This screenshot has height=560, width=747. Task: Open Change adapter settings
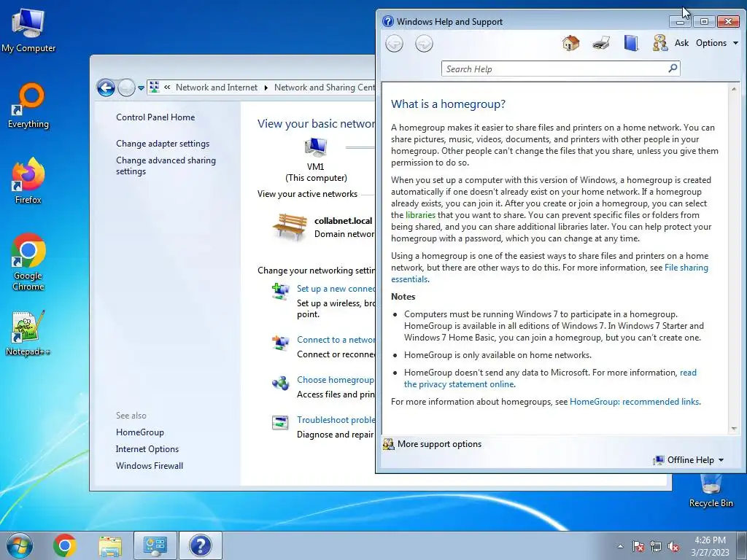[x=163, y=144]
